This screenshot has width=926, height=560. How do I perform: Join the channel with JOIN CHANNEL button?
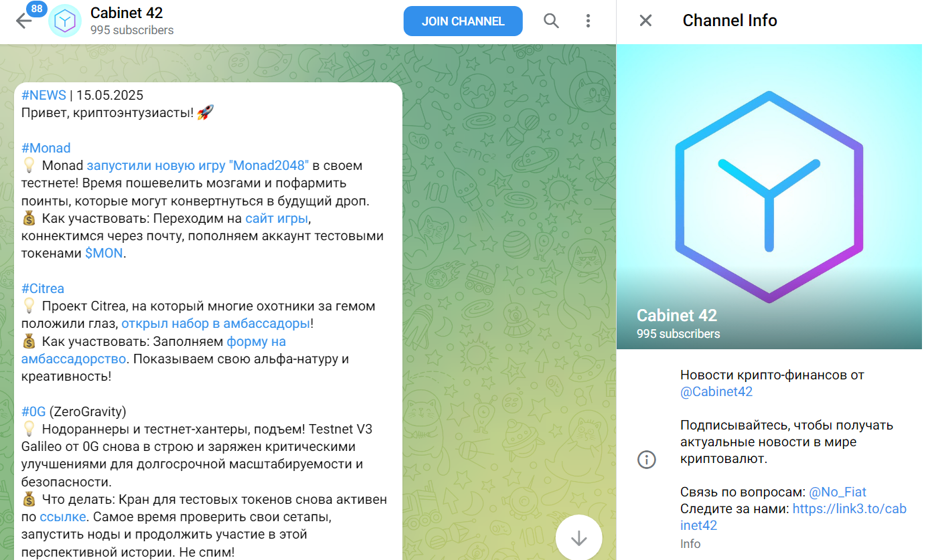pos(463,21)
